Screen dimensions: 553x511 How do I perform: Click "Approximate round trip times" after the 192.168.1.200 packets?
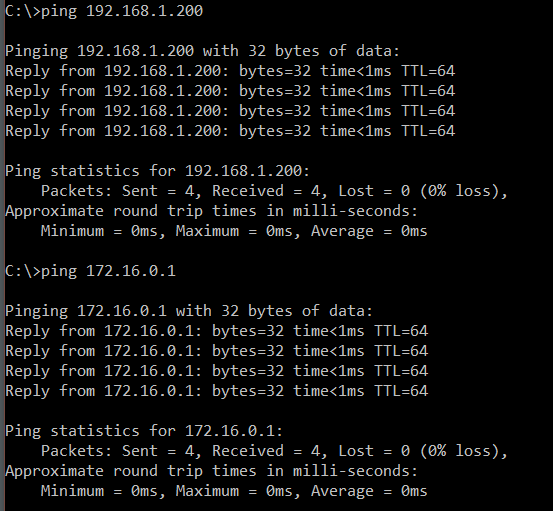pos(130,212)
